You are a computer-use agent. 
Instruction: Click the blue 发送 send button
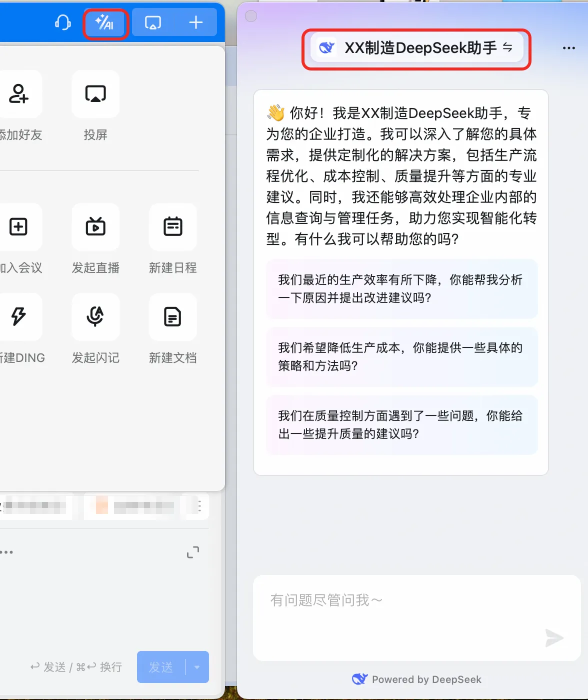click(161, 667)
